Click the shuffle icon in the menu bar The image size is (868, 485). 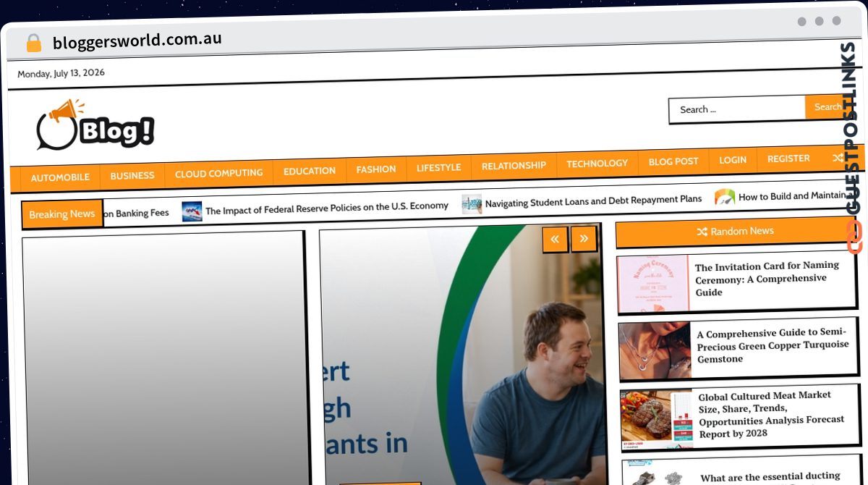pyautogui.click(x=838, y=158)
